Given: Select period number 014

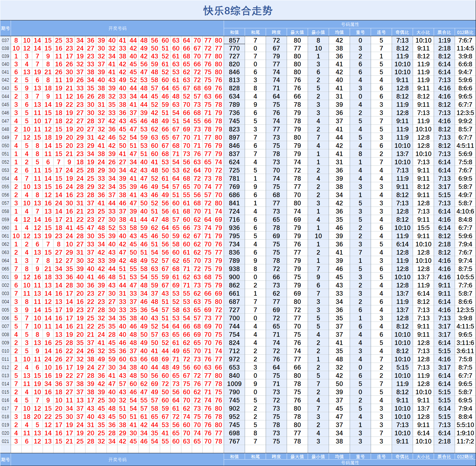Looking at the screenshot, I should click(5, 384).
